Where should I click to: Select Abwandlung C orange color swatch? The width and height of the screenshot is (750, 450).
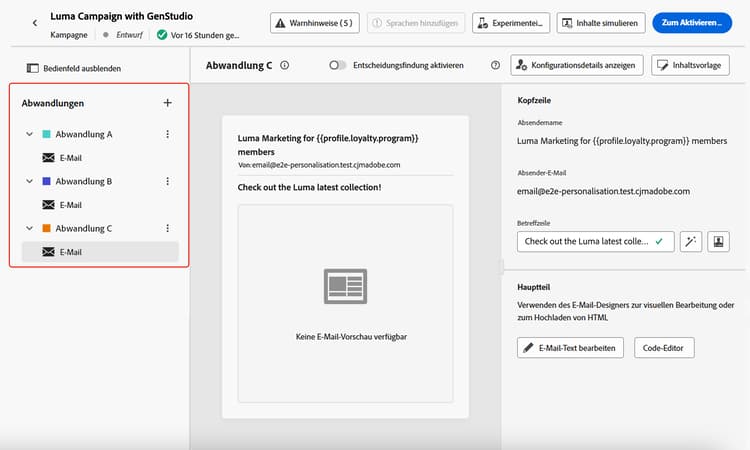pos(46,228)
